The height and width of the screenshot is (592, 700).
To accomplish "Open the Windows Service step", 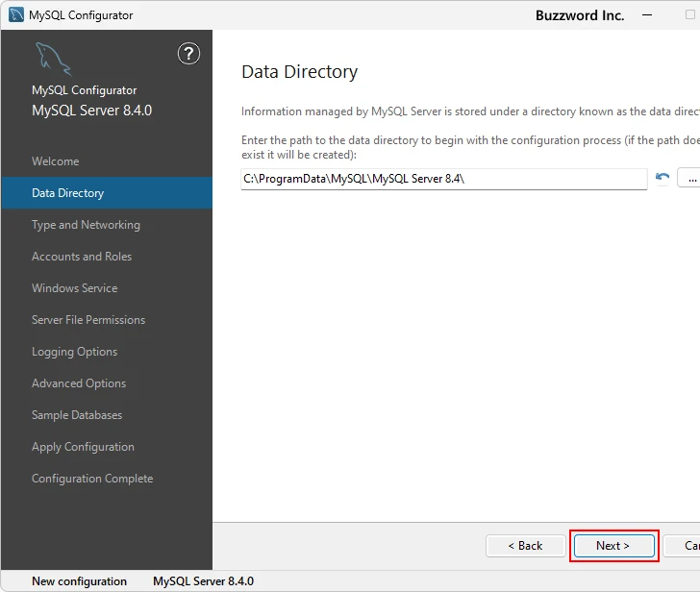I will pyautogui.click(x=75, y=288).
